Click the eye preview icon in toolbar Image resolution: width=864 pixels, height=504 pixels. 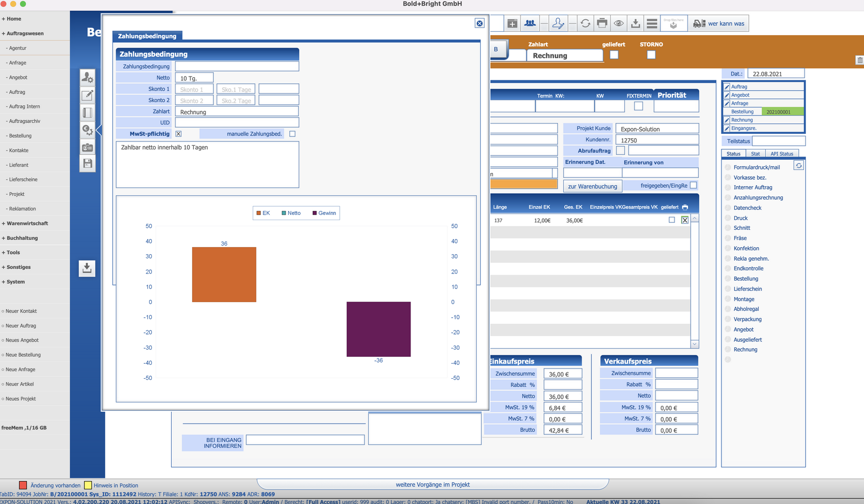tap(619, 23)
